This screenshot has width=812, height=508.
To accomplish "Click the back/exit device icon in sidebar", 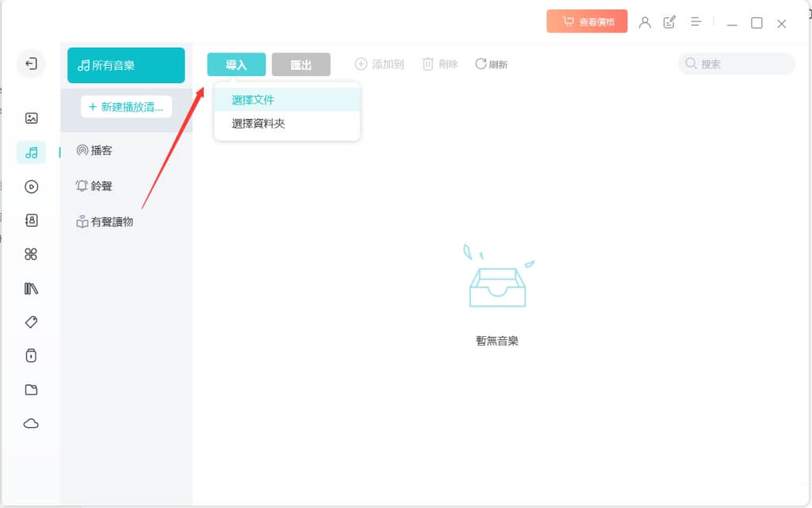I will point(31,63).
